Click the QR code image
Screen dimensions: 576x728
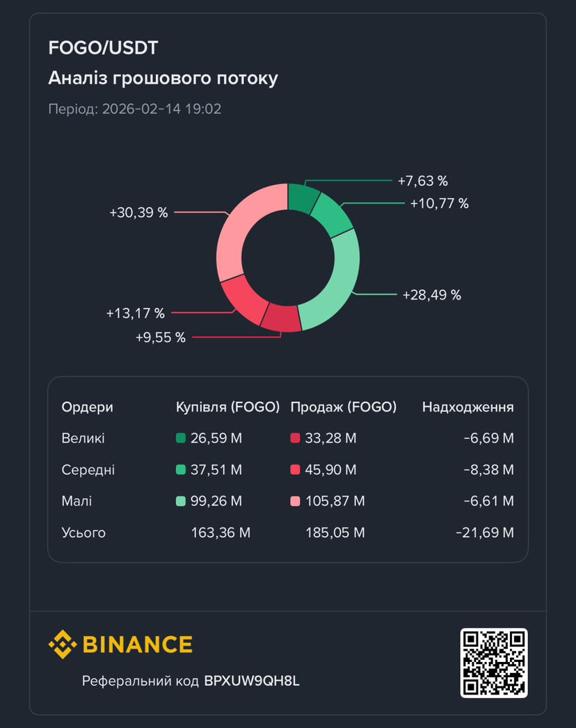click(494, 663)
